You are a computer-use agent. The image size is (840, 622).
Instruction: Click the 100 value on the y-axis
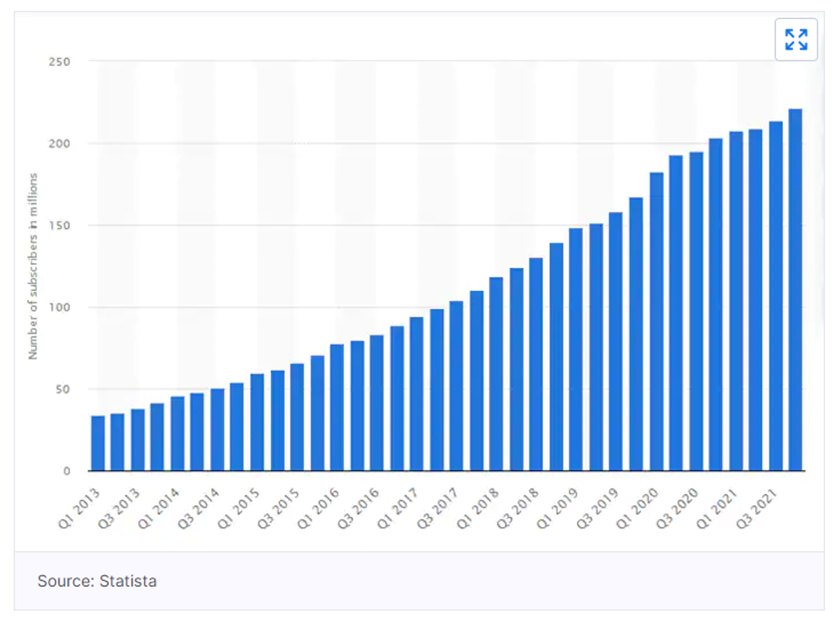coord(59,307)
